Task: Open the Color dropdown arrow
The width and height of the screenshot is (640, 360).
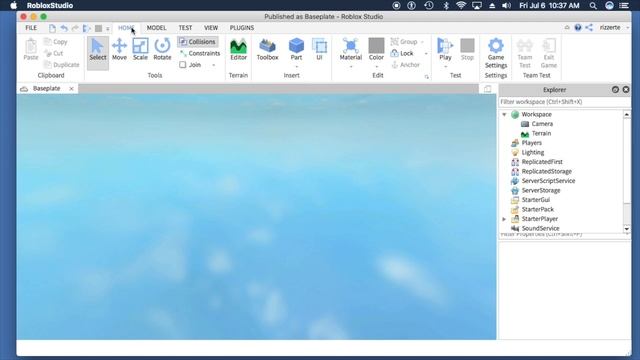Action: click(376, 67)
